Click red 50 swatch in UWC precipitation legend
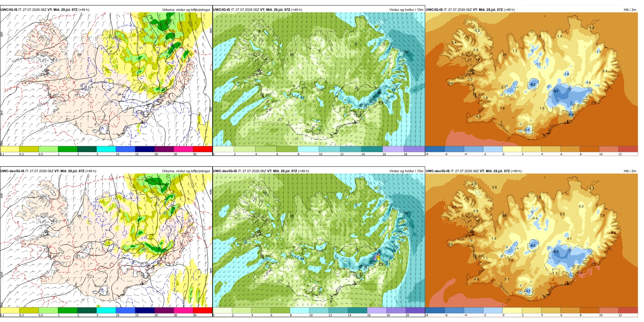 click(x=202, y=149)
